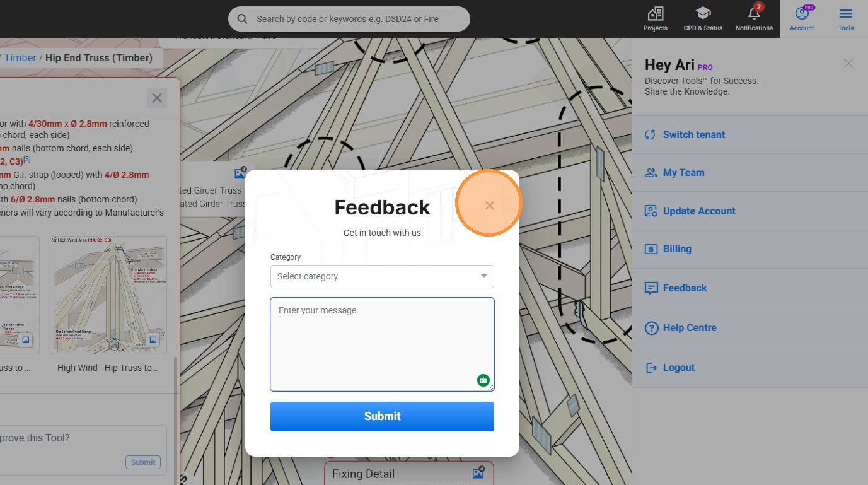Click the green assistant icon in message box
Image resolution: width=868 pixels, height=485 pixels.
click(483, 380)
